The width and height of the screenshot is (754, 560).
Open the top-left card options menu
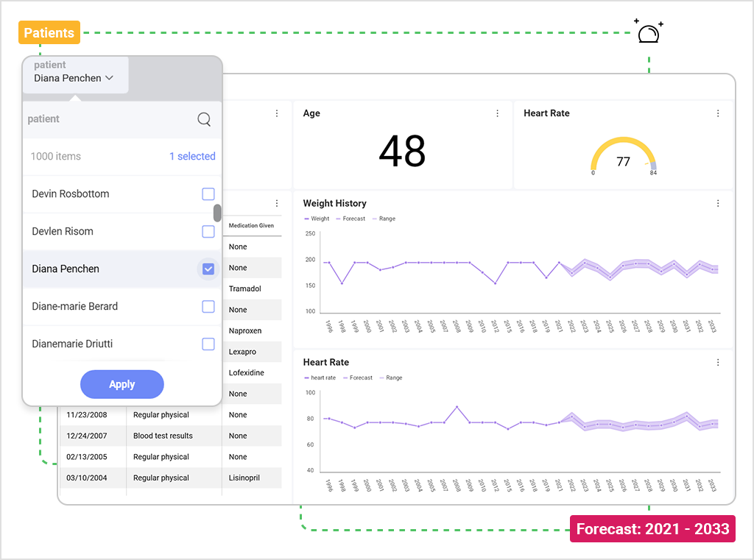[276, 113]
